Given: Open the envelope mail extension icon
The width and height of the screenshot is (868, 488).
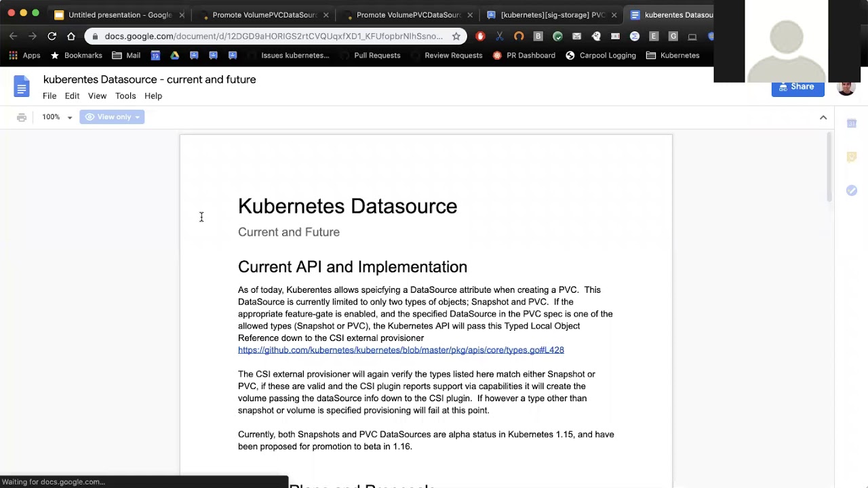Looking at the screenshot, I should [x=576, y=36].
